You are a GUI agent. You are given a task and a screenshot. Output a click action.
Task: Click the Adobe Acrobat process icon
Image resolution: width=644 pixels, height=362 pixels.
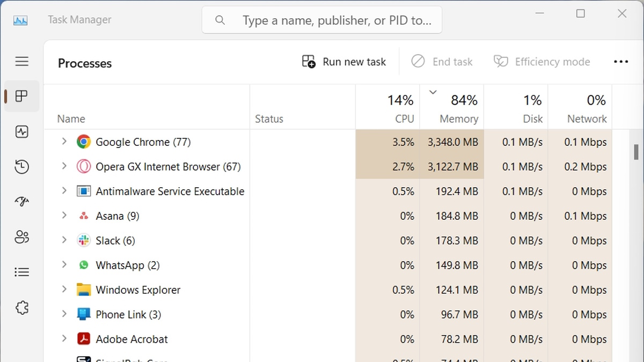point(84,339)
